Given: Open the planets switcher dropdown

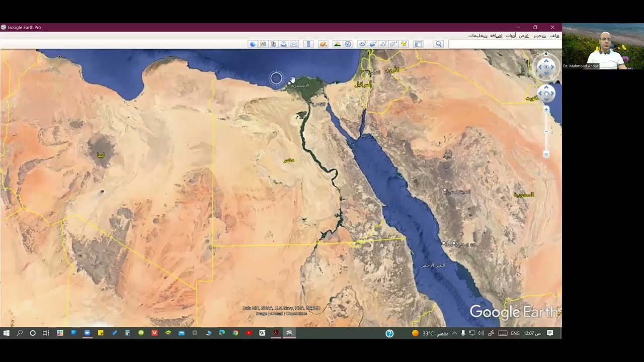Looking at the screenshot, I should [x=323, y=44].
